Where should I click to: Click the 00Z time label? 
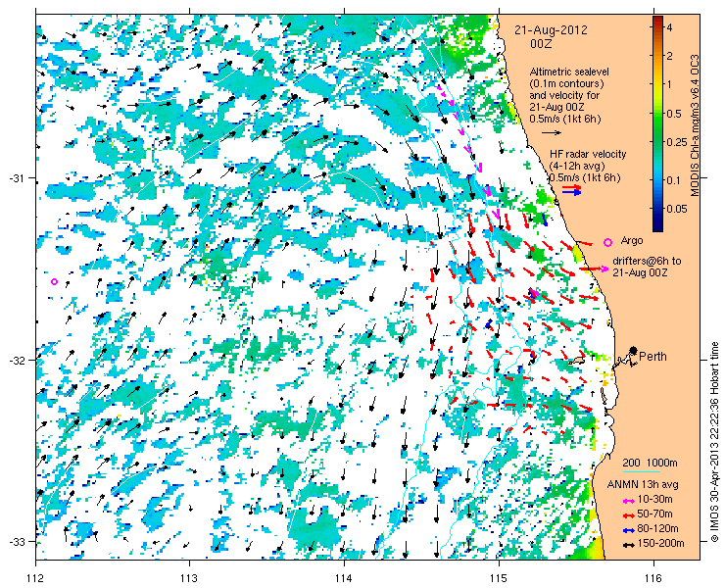click(541, 44)
